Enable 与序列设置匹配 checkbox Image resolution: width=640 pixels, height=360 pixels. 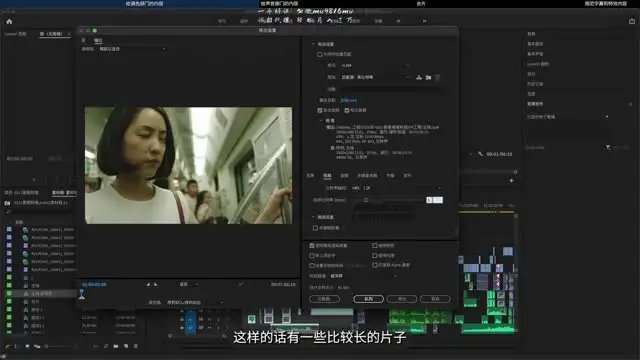pos(320,54)
